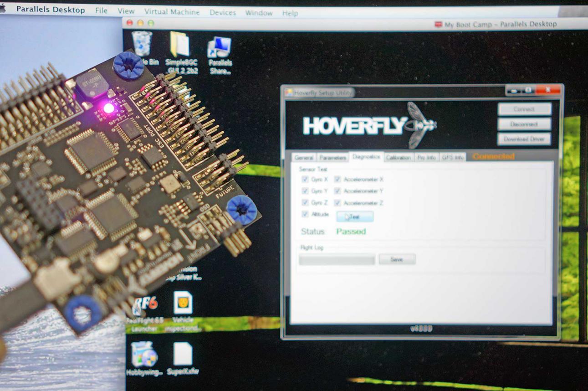This screenshot has width=588, height=391.
Task: Open the Vehicle inspection file icon
Action: coord(183,303)
